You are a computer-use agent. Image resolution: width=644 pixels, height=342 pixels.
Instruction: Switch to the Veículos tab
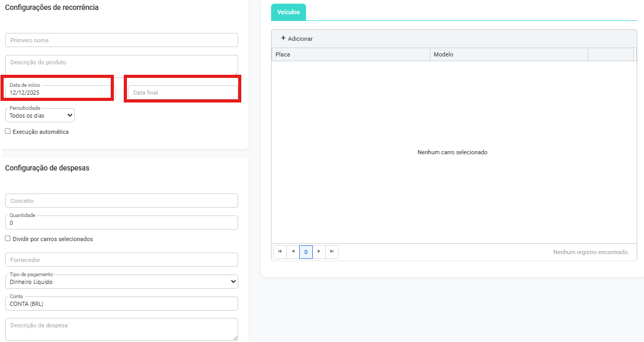(x=288, y=12)
